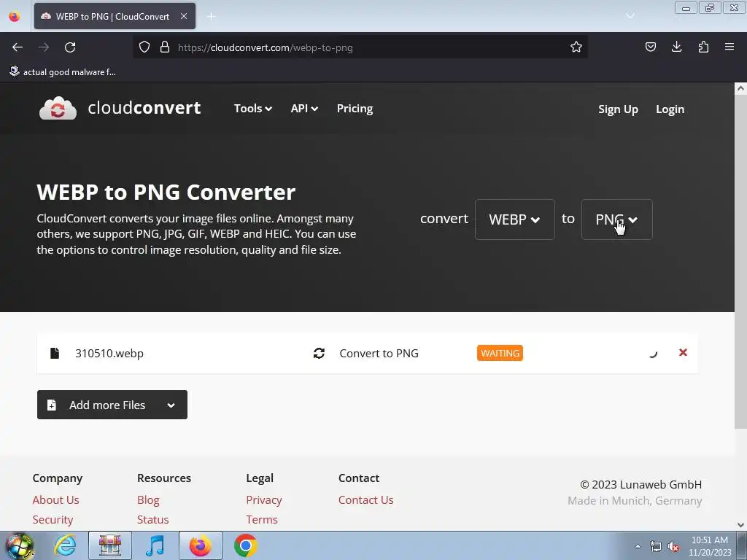
Task: Click the loading spinner in file row
Action: [653, 353]
